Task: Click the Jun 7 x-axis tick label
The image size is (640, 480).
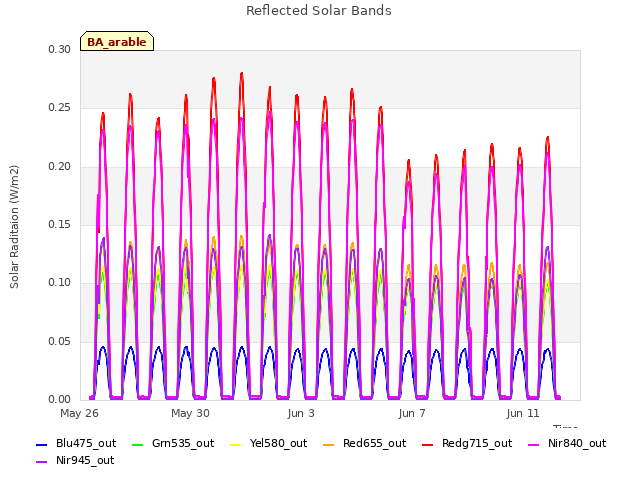Action: point(412,413)
